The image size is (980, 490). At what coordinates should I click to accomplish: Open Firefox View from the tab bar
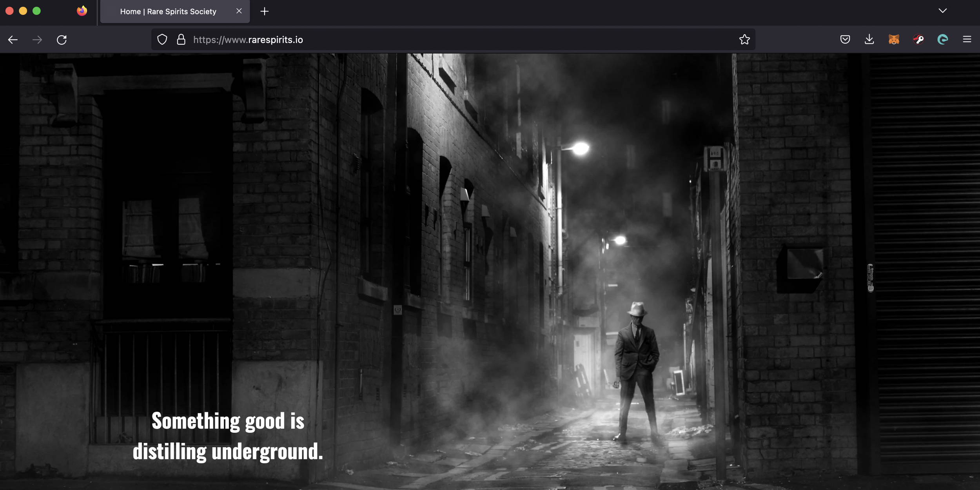tap(82, 11)
